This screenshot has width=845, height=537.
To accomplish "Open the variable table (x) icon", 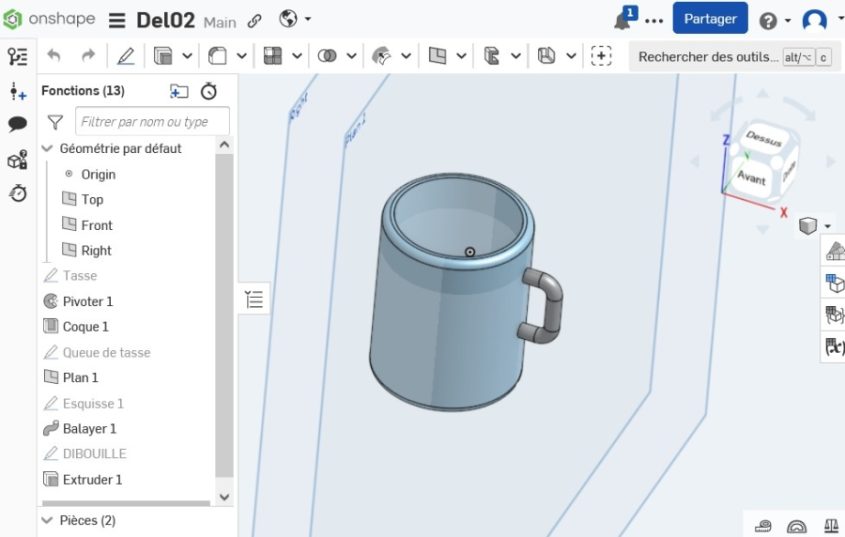I will [833, 347].
